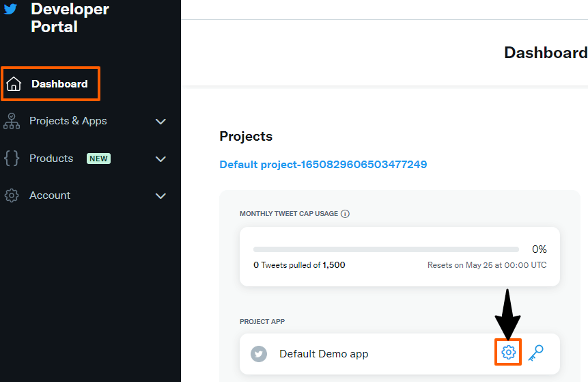
Task: Click the PROJECT APP label
Action: [x=262, y=322]
